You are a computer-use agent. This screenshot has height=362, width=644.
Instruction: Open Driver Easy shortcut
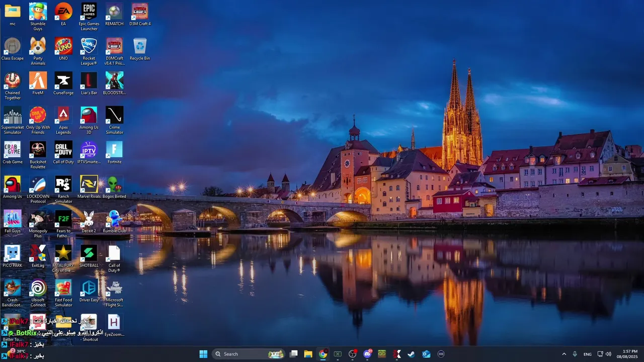89,291
